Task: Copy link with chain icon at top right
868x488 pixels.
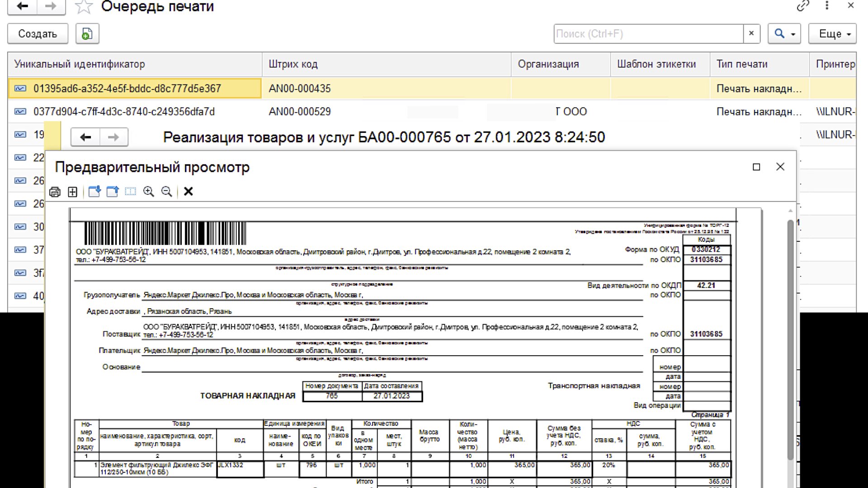Action: click(x=803, y=6)
